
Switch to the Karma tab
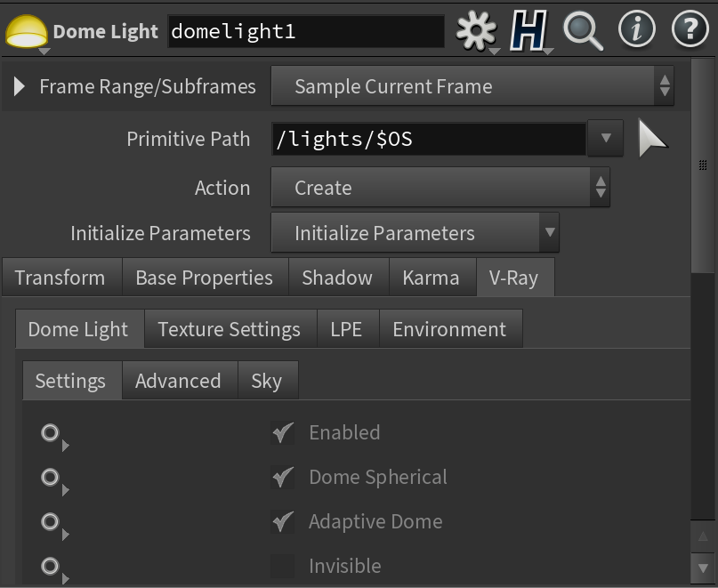(x=431, y=278)
